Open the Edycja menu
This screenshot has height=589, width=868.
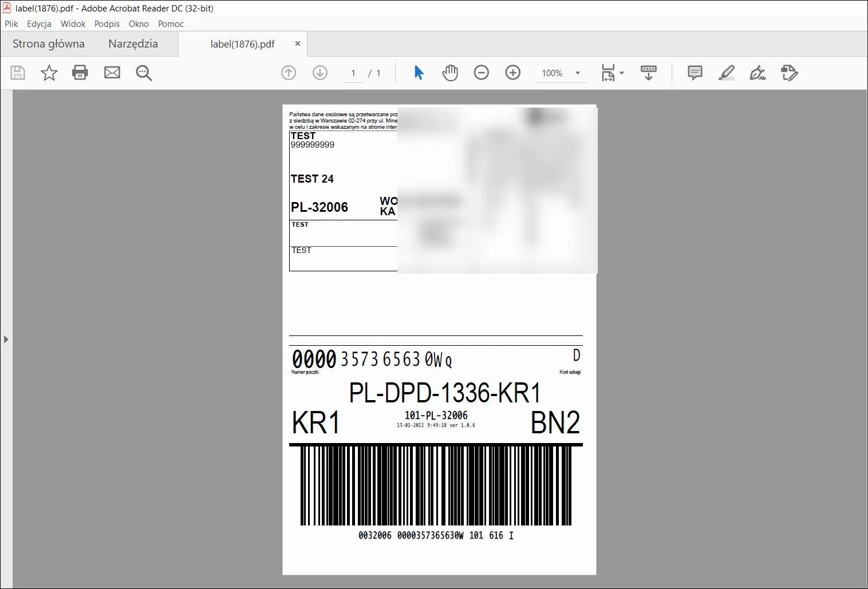tap(39, 24)
